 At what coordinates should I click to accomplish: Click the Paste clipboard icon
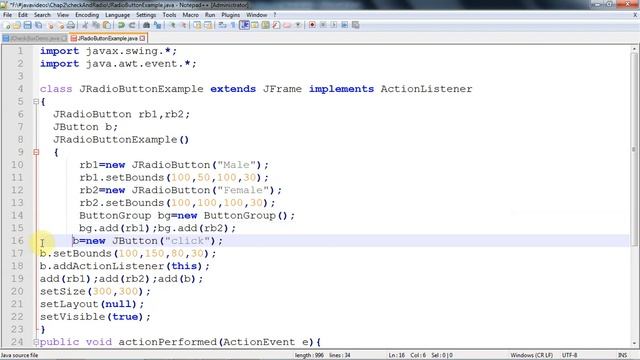pyautogui.click(x=107, y=25)
